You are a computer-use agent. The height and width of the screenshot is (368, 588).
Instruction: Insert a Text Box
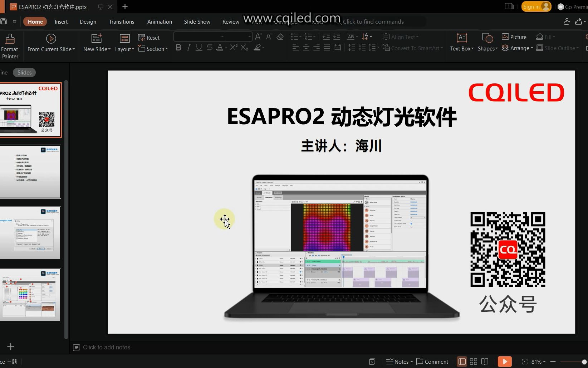462,43
